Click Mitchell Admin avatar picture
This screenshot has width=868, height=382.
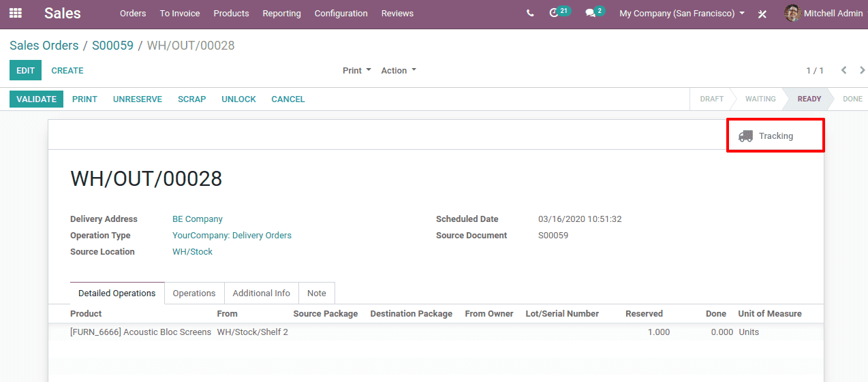pyautogui.click(x=792, y=13)
